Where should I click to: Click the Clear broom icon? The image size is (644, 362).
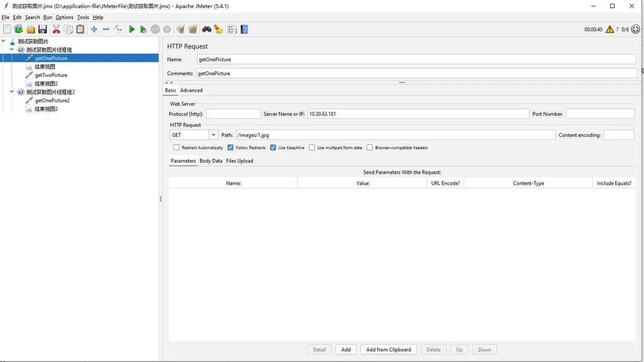coord(181,29)
